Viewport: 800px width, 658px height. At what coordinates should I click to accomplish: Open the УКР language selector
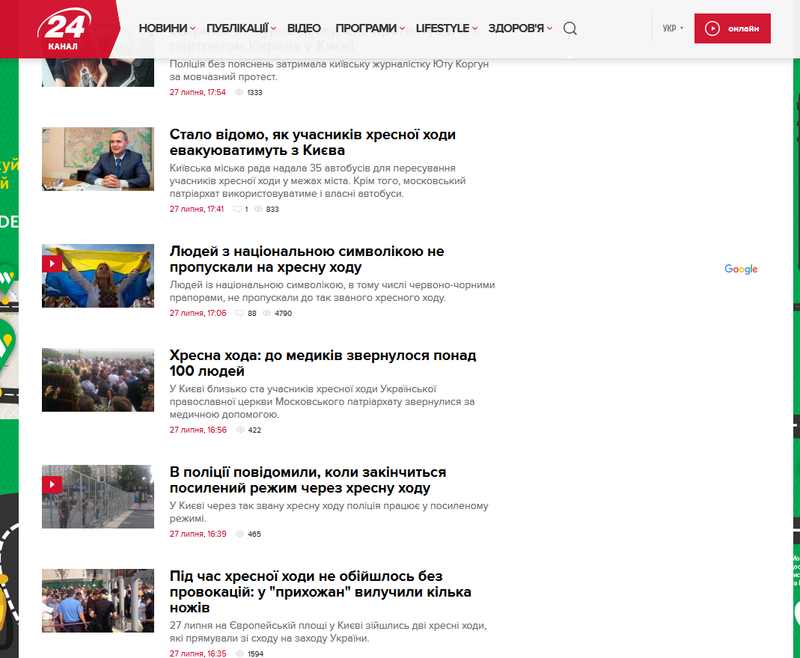coord(673,29)
